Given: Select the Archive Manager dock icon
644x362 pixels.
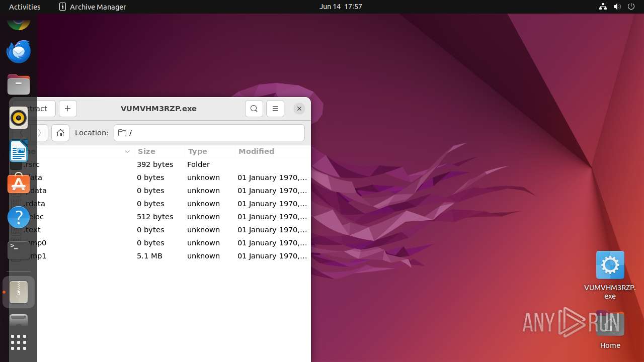Looking at the screenshot, I should click(x=19, y=292).
